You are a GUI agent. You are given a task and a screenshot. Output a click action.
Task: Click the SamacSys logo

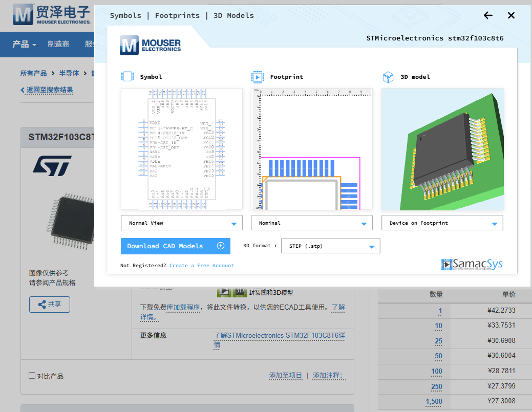[x=472, y=265]
